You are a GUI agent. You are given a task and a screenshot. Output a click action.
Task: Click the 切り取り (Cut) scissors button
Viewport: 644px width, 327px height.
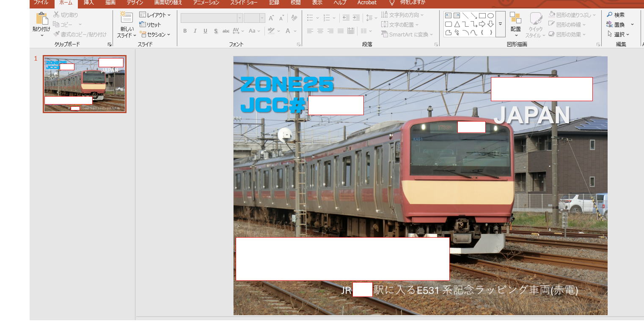tap(66, 15)
